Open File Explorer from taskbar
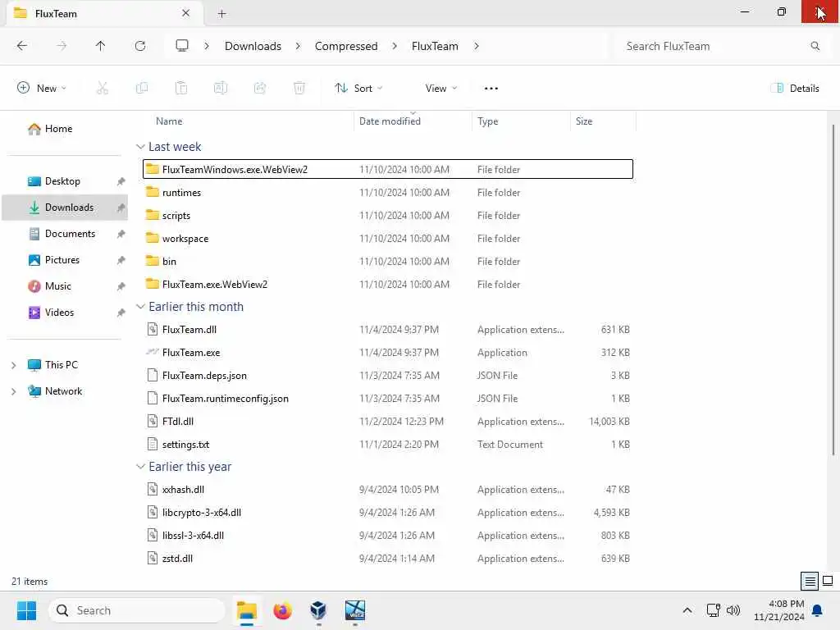This screenshot has width=840, height=630. click(x=247, y=610)
